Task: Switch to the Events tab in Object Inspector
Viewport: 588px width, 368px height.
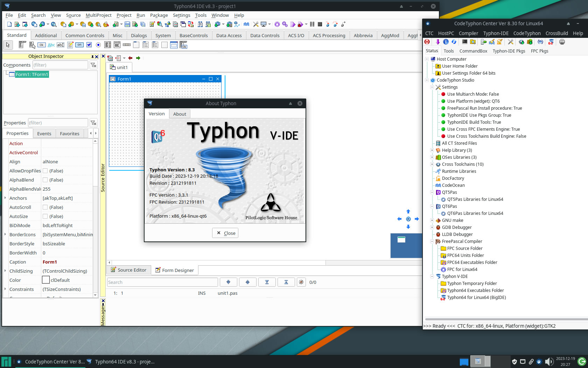Action: 44,134
